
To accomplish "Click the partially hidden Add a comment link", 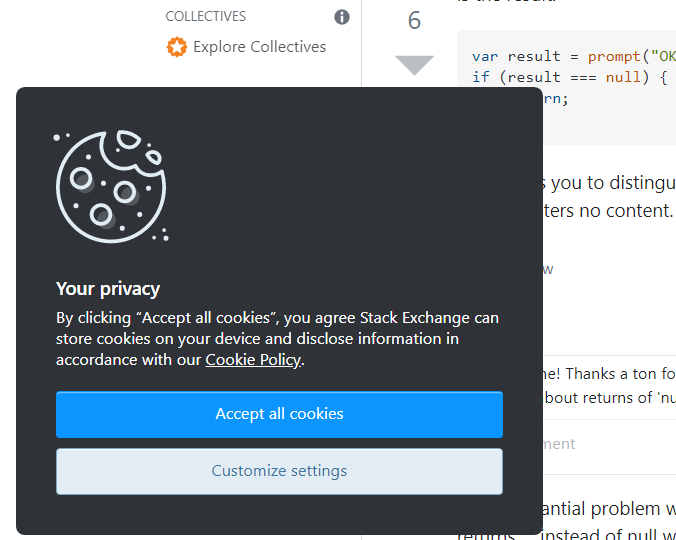I will click(x=559, y=444).
